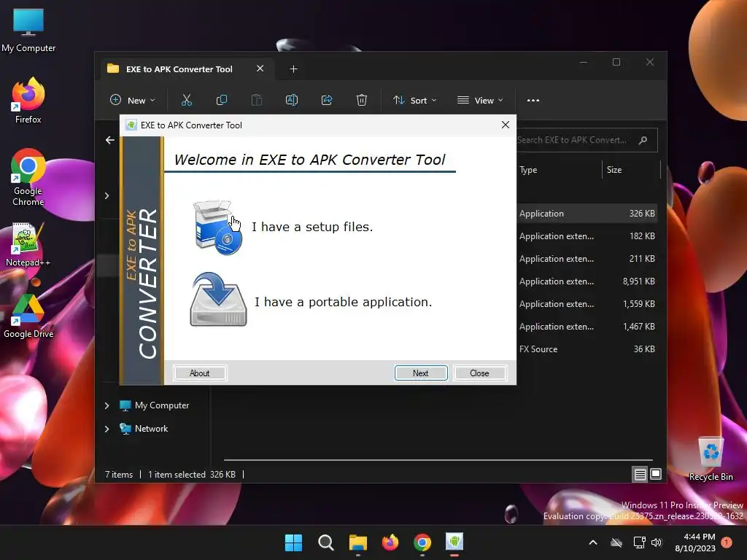Open the About dialog

click(x=200, y=373)
